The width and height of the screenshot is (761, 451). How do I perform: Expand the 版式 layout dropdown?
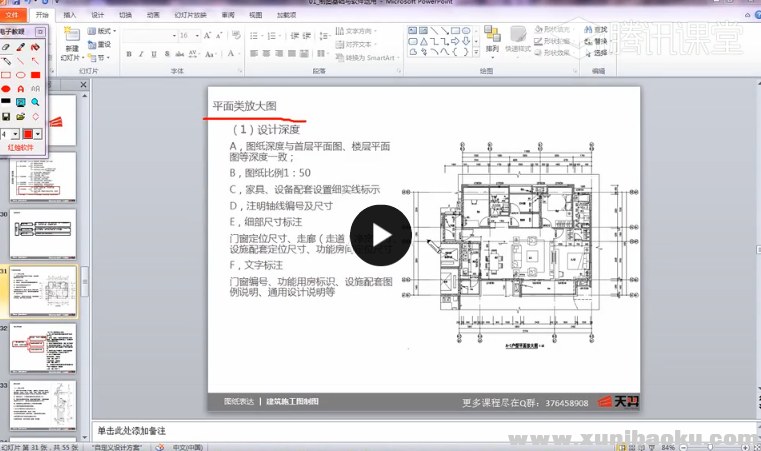104,31
